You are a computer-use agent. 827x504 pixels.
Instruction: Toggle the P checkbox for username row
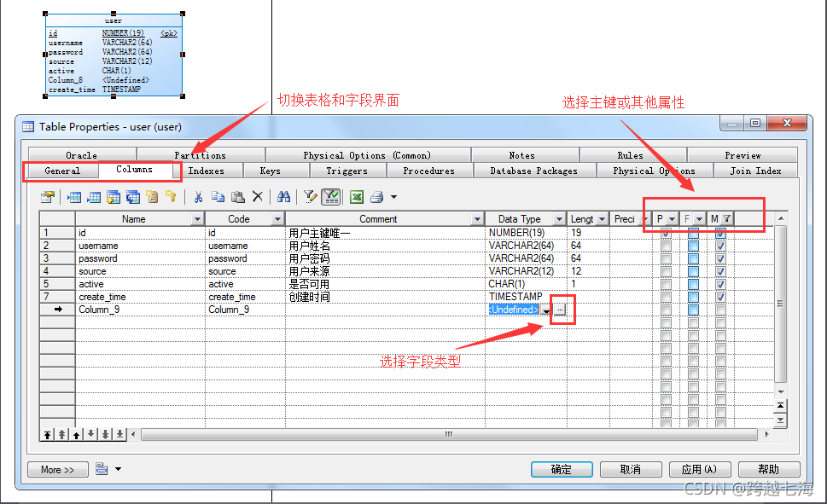tap(667, 246)
